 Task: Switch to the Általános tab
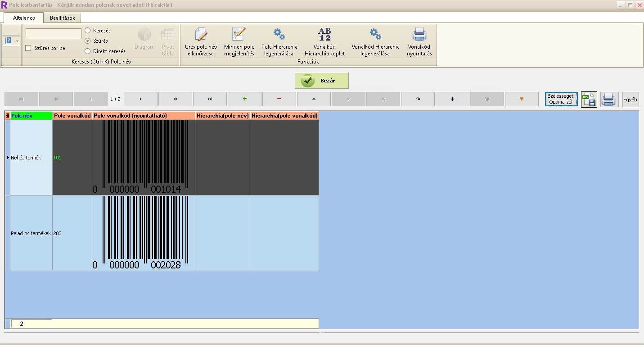pos(24,18)
